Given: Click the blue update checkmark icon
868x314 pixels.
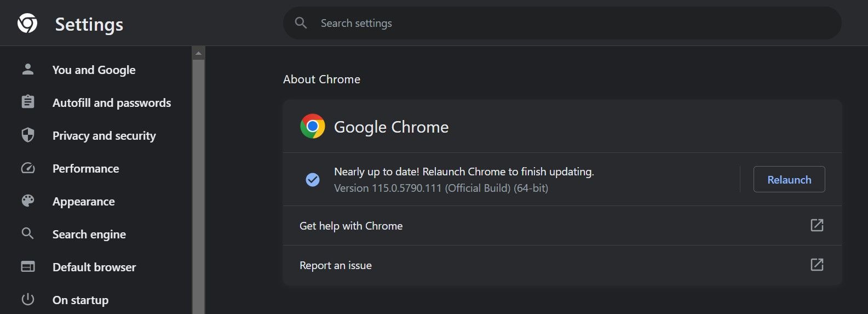Looking at the screenshot, I should pyautogui.click(x=313, y=179).
